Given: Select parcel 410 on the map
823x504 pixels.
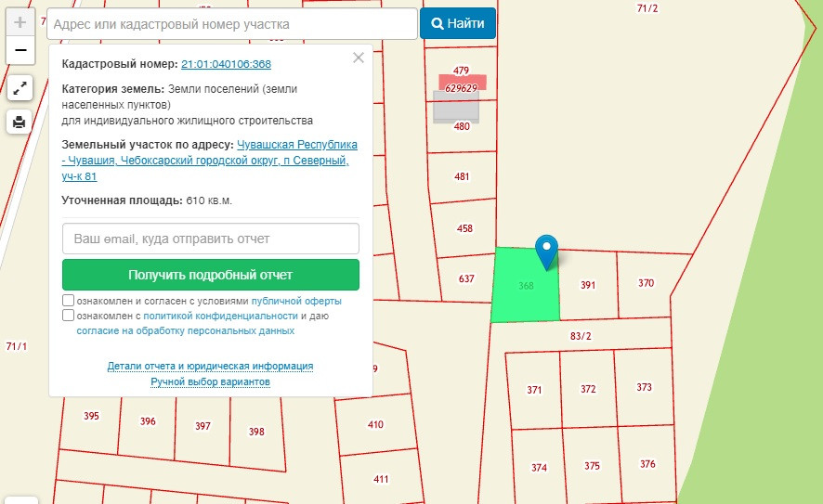Looking at the screenshot, I should [x=375, y=424].
